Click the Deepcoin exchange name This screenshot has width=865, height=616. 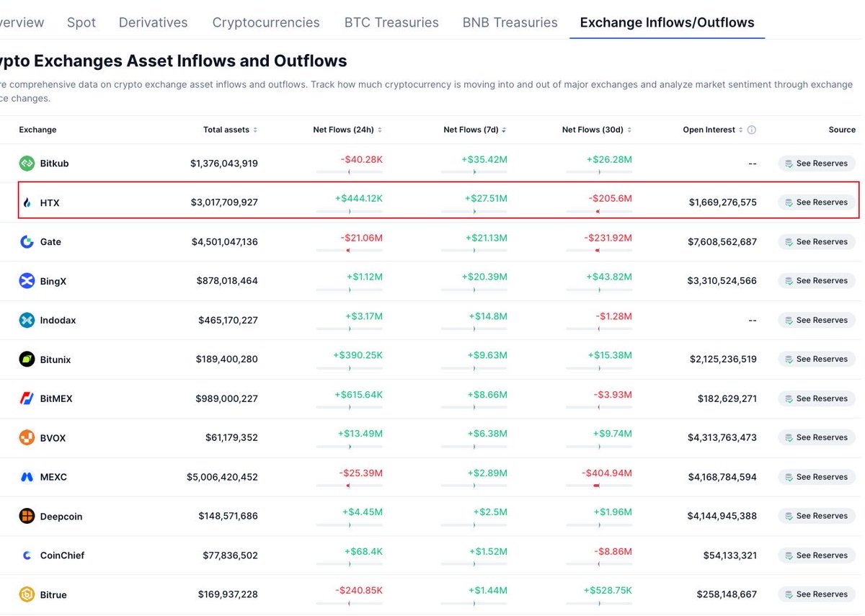pyautogui.click(x=61, y=517)
